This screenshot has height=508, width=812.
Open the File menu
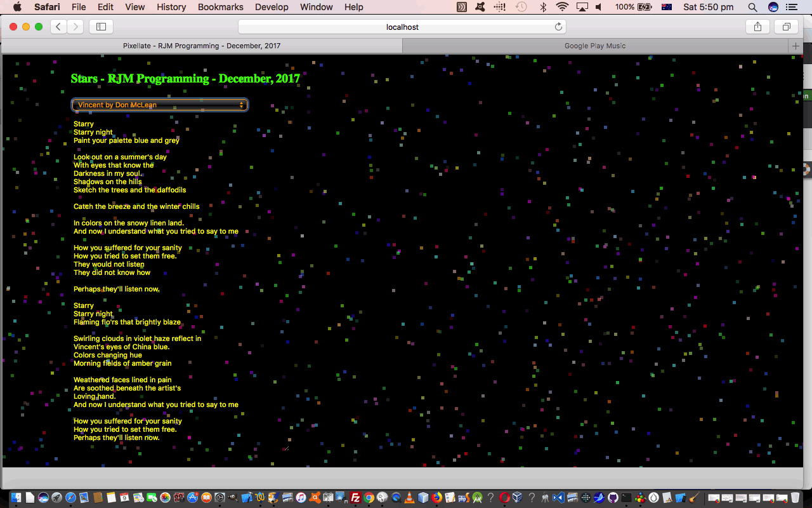pos(79,7)
